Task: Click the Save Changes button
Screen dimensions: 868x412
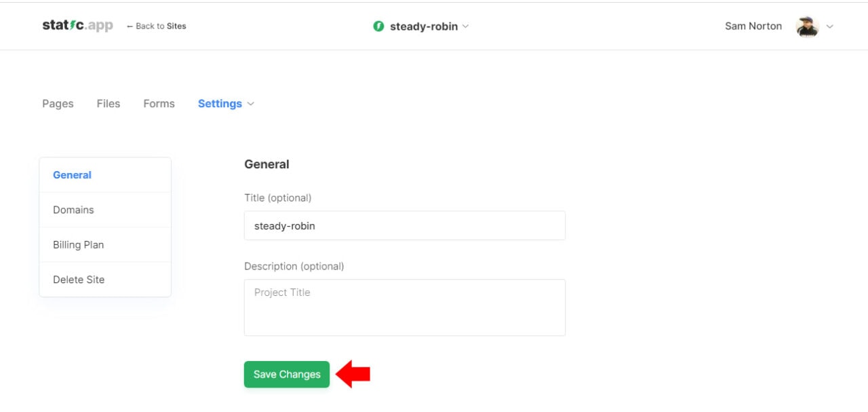Action: pos(286,374)
